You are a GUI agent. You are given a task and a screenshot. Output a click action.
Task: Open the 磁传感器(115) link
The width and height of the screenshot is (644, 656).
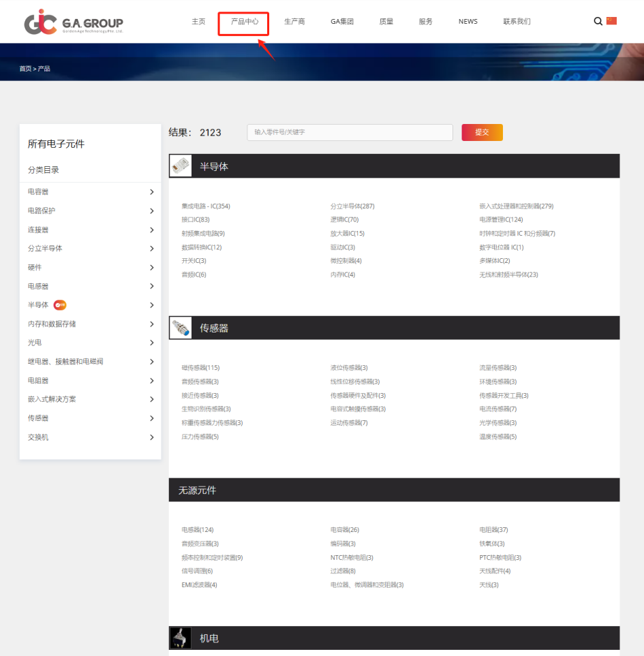[200, 368]
